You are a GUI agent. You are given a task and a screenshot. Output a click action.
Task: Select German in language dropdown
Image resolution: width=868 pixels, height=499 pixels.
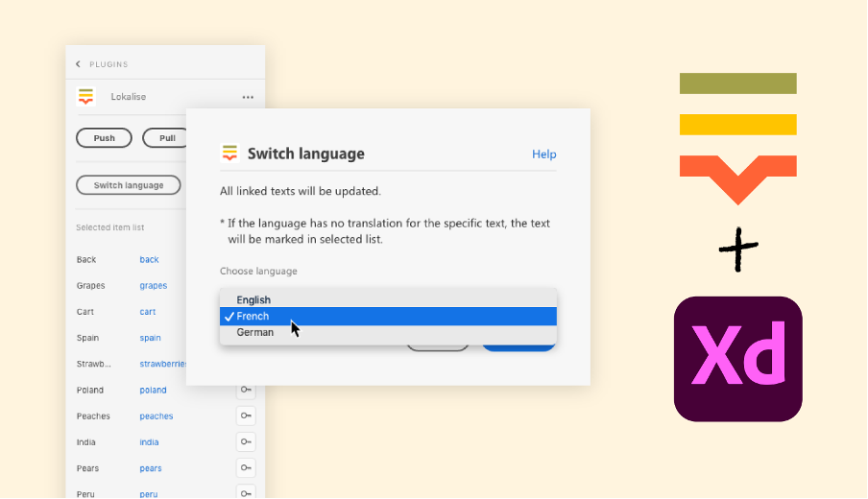pos(388,332)
